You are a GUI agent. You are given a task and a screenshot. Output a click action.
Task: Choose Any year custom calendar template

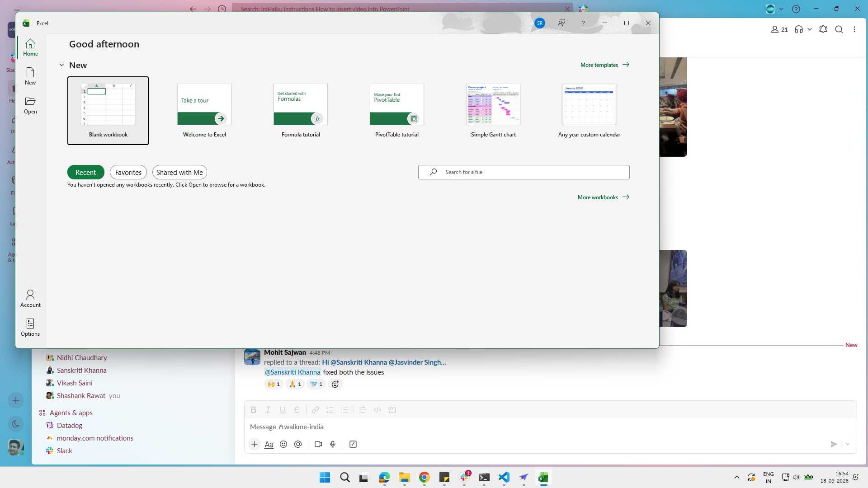(589, 111)
